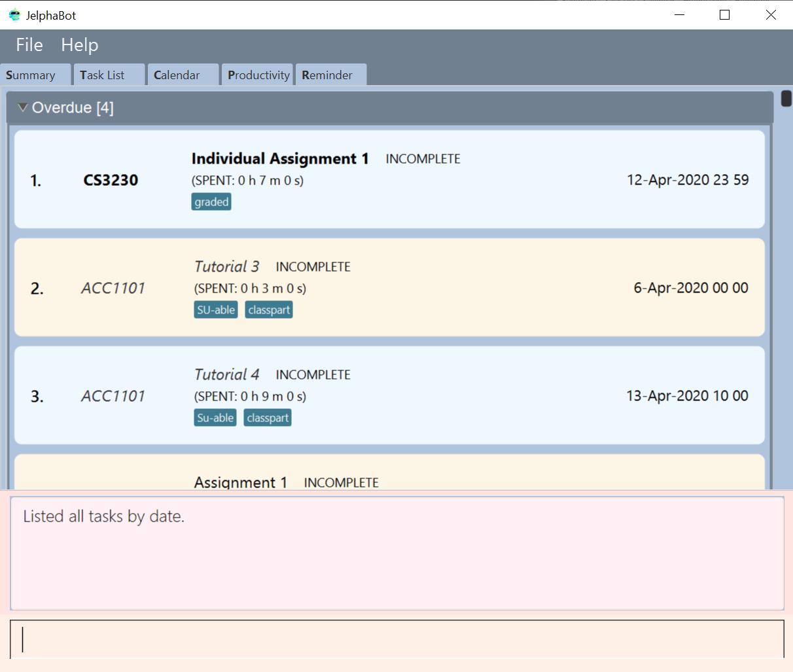Viewport: 793px width, 672px height.
Task: Select the 'Tutorial 3' task title
Action: [x=226, y=267]
